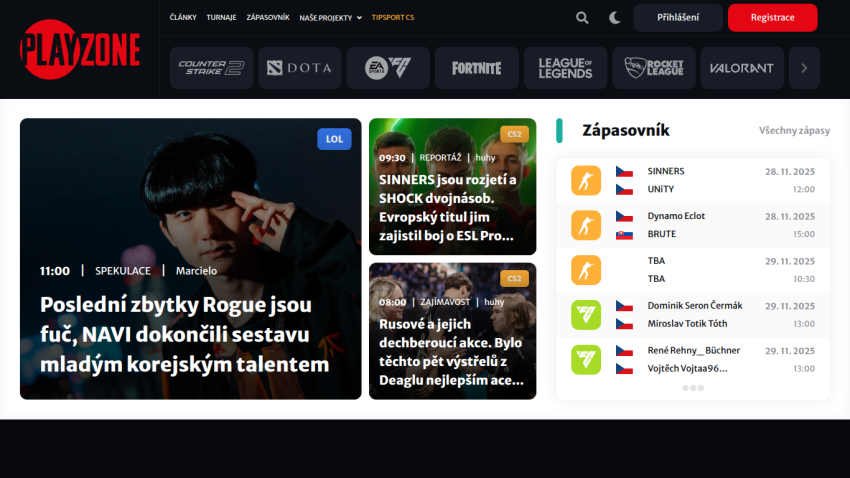Open the Všechny zápasy link

pyautogui.click(x=794, y=131)
